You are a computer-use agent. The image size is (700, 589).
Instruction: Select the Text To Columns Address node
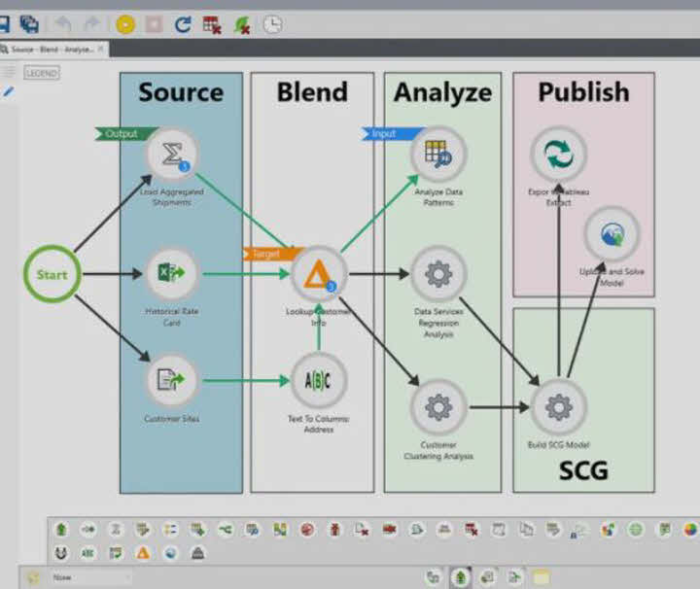319,381
